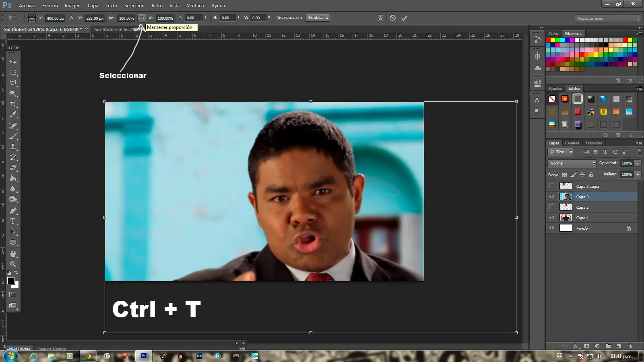The height and width of the screenshot is (362, 644).
Task: Toggle lock transparent pixels
Action: coord(564,175)
